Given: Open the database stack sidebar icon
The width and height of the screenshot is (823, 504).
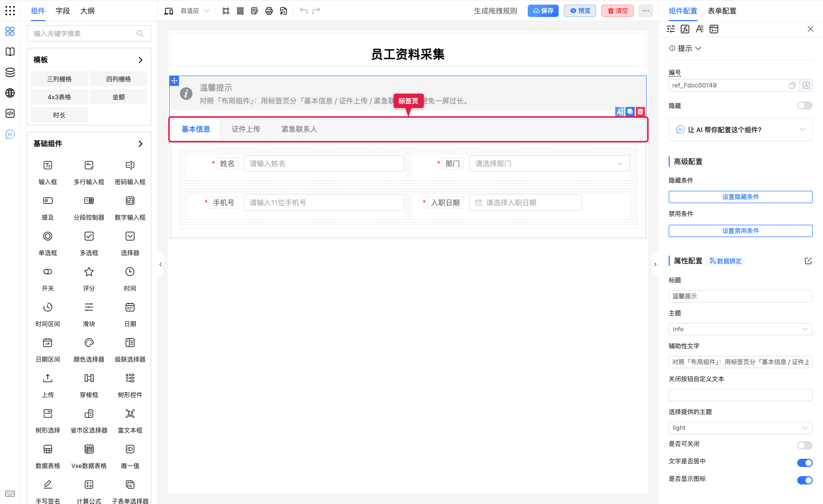Looking at the screenshot, I should (10, 72).
